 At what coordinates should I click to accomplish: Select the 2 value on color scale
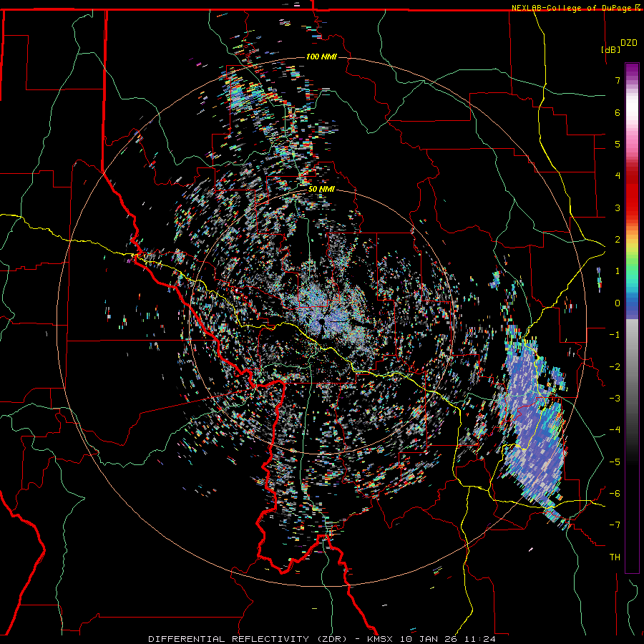tap(618, 240)
